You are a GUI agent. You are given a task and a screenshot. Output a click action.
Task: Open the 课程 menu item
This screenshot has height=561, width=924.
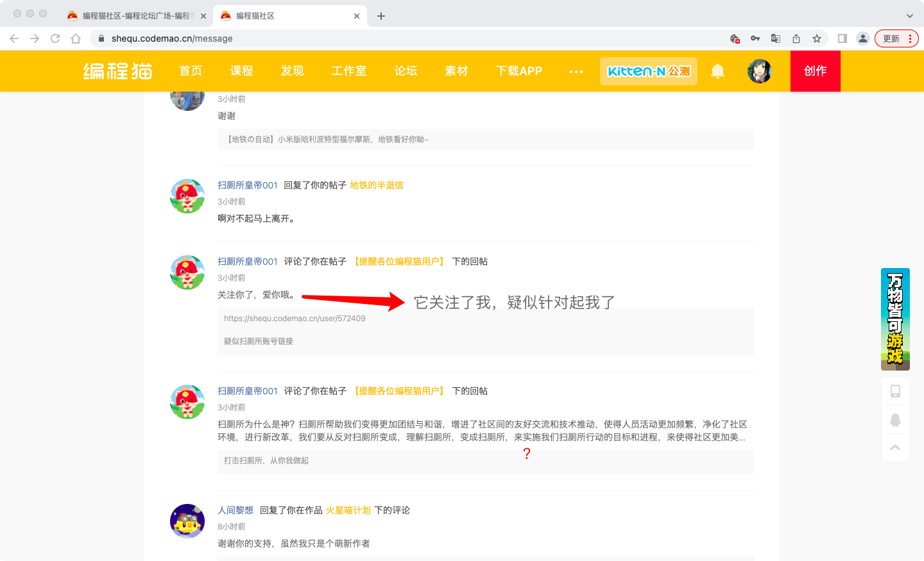(242, 71)
